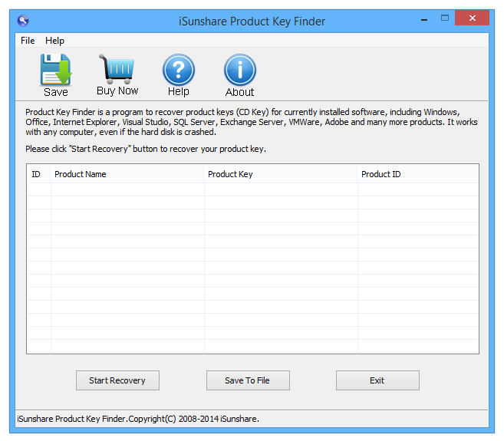Click the Exit button
The width and height of the screenshot is (504, 441).
click(x=377, y=380)
